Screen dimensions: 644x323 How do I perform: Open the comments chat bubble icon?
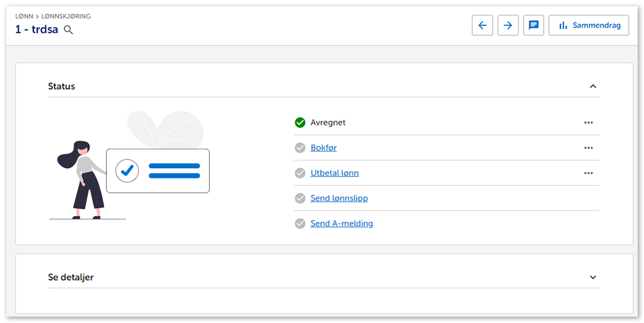pyautogui.click(x=534, y=25)
